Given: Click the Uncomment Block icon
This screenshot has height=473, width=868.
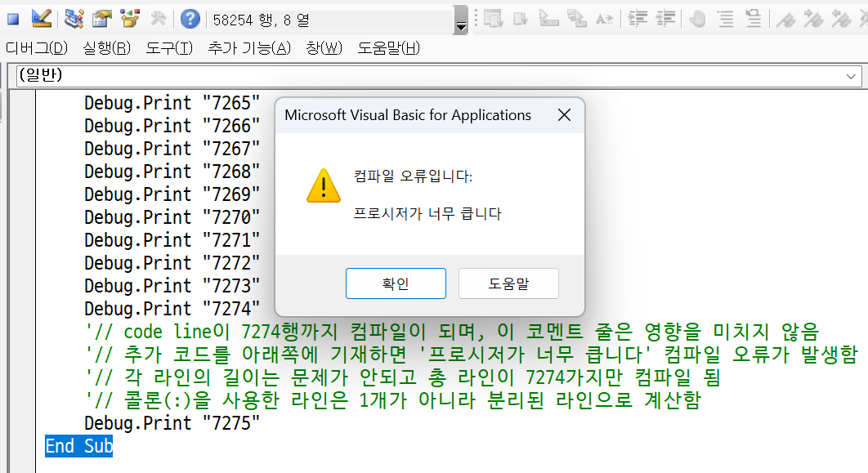Looking at the screenshot, I should coord(753,20).
